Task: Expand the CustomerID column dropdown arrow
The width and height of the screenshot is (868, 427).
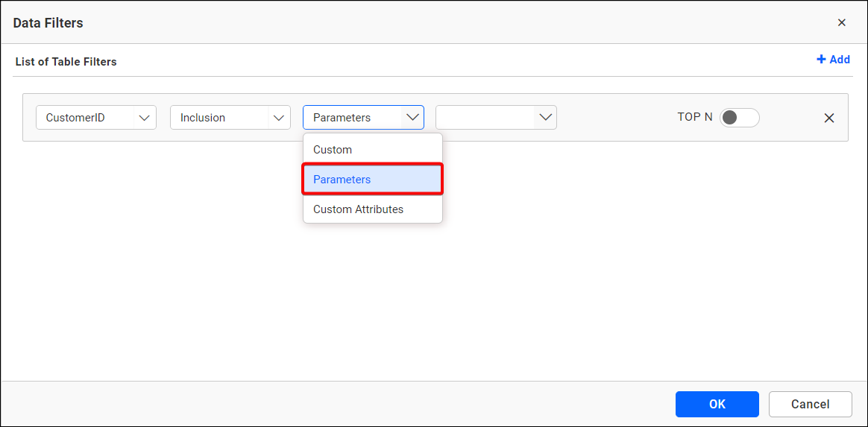Action: click(x=145, y=118)
